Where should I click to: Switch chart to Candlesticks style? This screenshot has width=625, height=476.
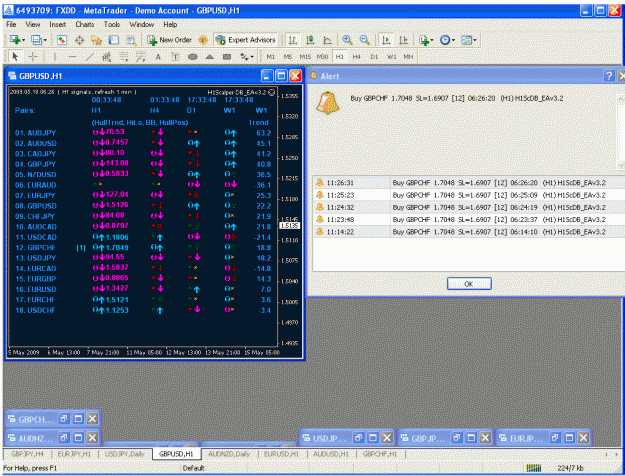pyautogui.click(x=310, y=40)
